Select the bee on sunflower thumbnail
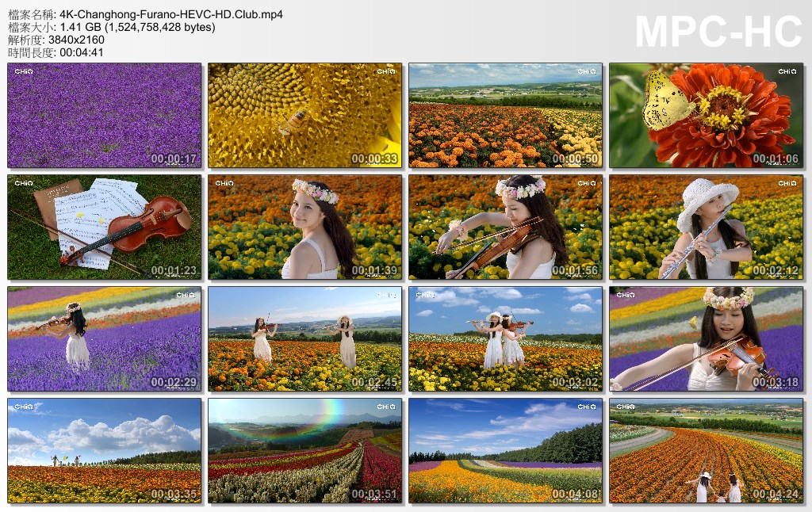The width and height of the screenshot is (812, 512). pyautogui.click(x=305, y=116)
